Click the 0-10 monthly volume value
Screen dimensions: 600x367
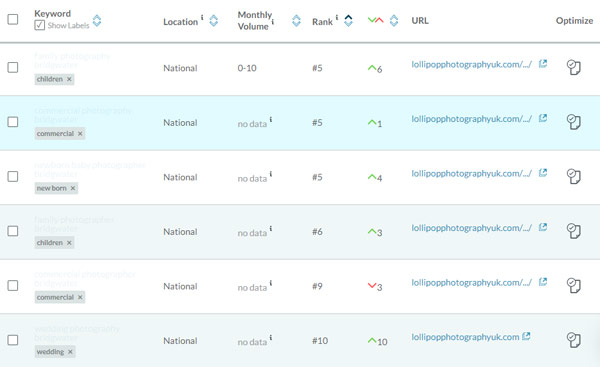point(247,68)
